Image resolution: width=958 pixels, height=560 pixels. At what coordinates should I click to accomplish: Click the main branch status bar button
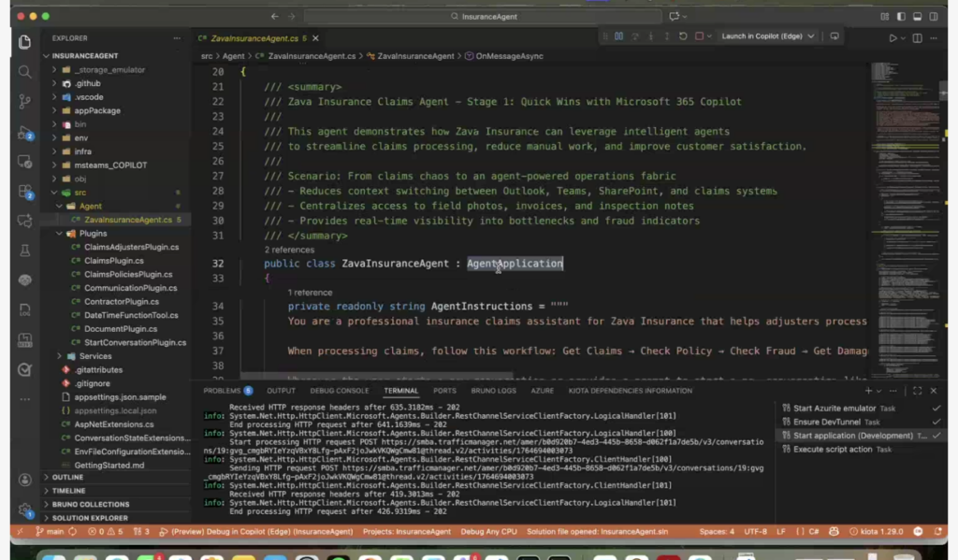[x=50, y=531]
